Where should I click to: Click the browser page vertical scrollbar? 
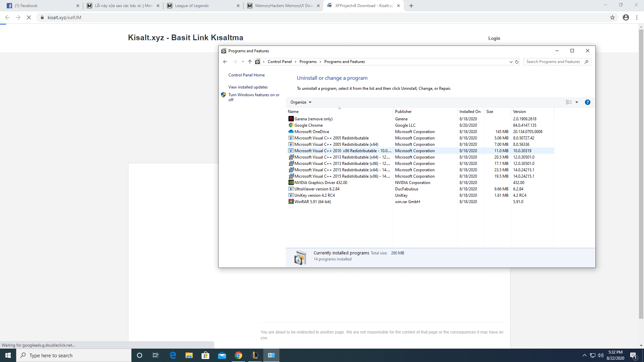tap(641, 173)
